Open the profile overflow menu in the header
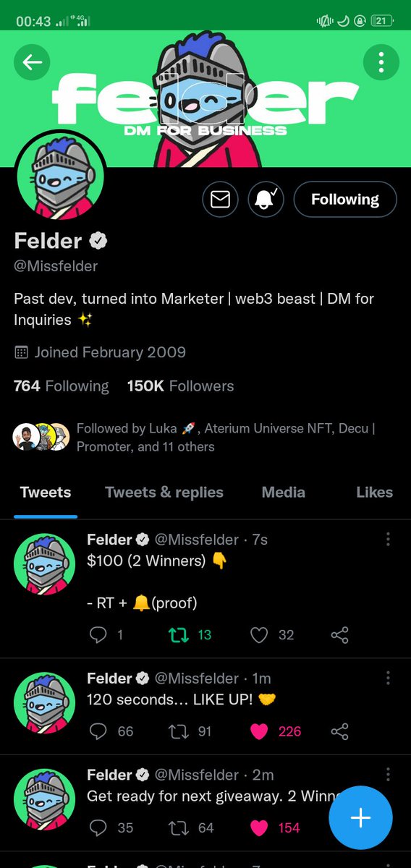411x868 pixels. pos(381,62)
